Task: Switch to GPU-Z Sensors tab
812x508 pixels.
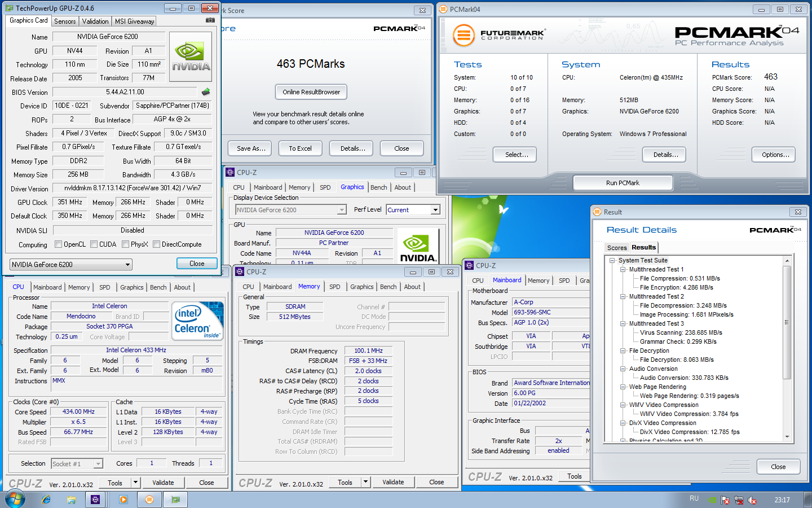Action: (x=65, y=21)
